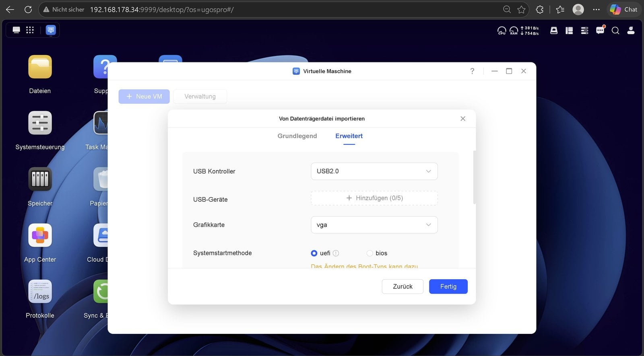The height and width of the screenshot is (356, 644).
Task: Close the import dialog
Action: coord(463,119)
